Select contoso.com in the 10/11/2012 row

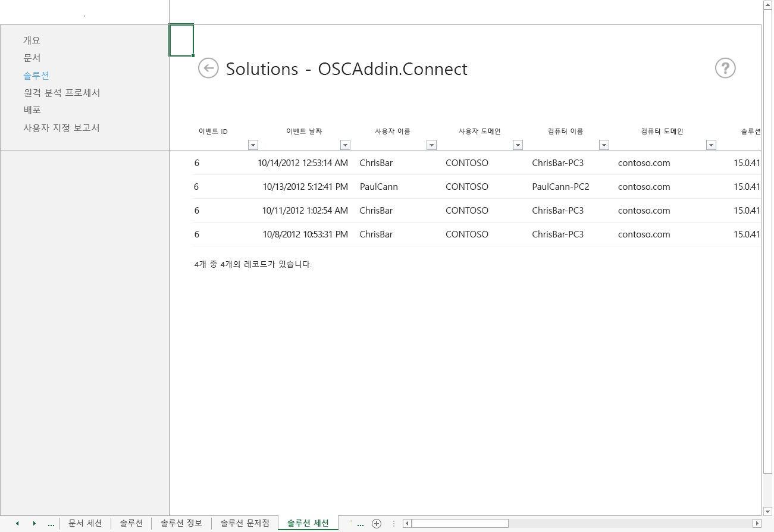tap(644, 211)
